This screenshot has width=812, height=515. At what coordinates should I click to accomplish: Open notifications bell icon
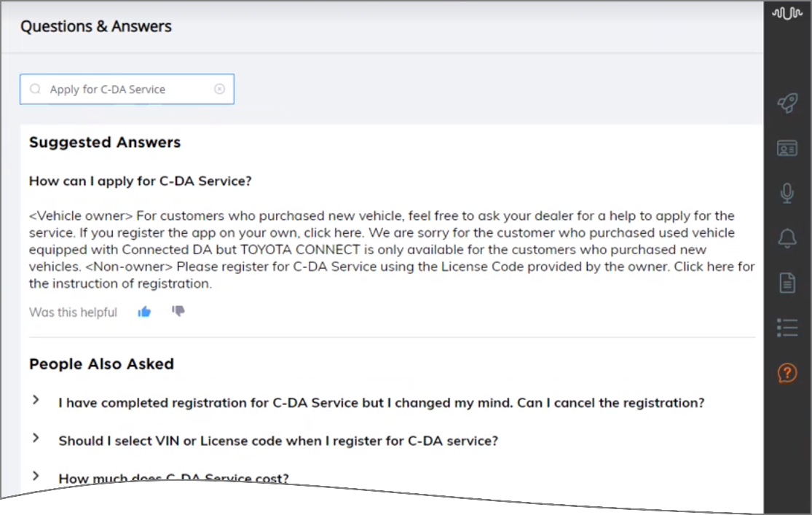point(787,238)
